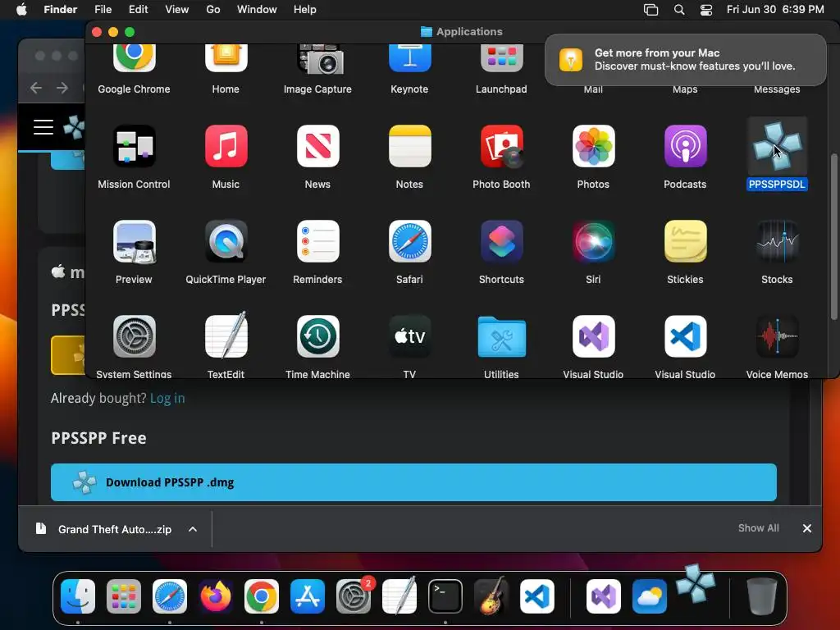
Task: Click the Download PPSSPP .dmg button
Action: pos(413,482)
